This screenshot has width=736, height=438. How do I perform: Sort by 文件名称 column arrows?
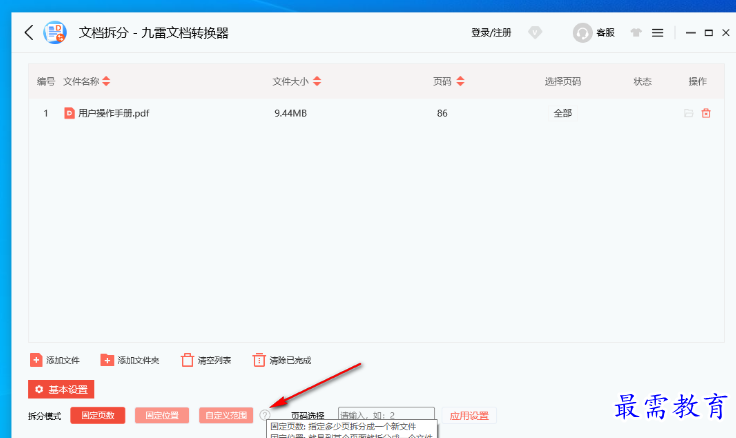[106, 81]
